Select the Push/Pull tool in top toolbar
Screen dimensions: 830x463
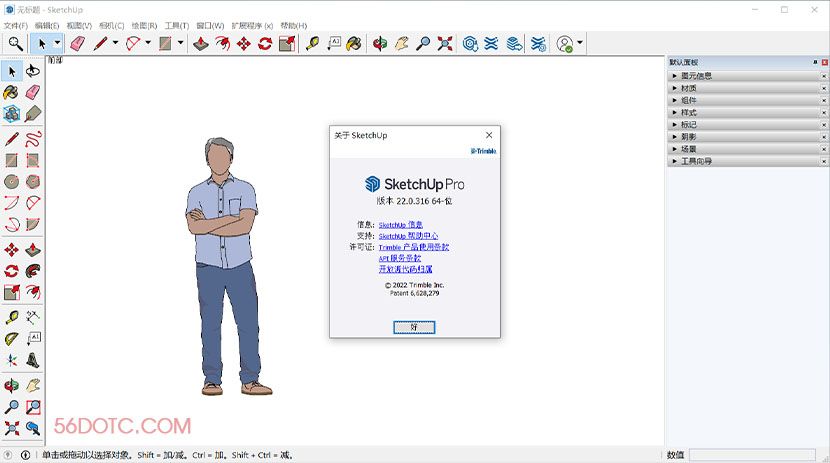pos(201,43)
